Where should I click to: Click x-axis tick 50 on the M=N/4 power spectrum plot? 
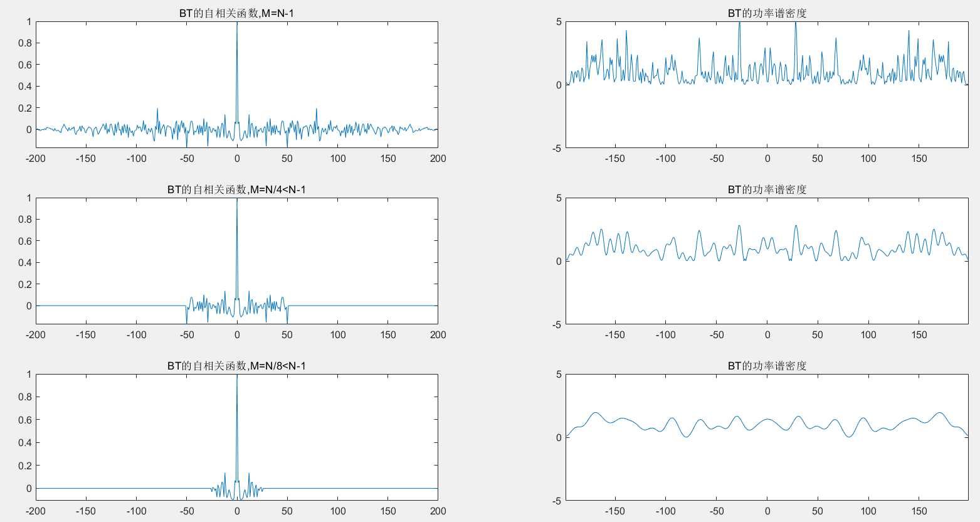point(818,334)
